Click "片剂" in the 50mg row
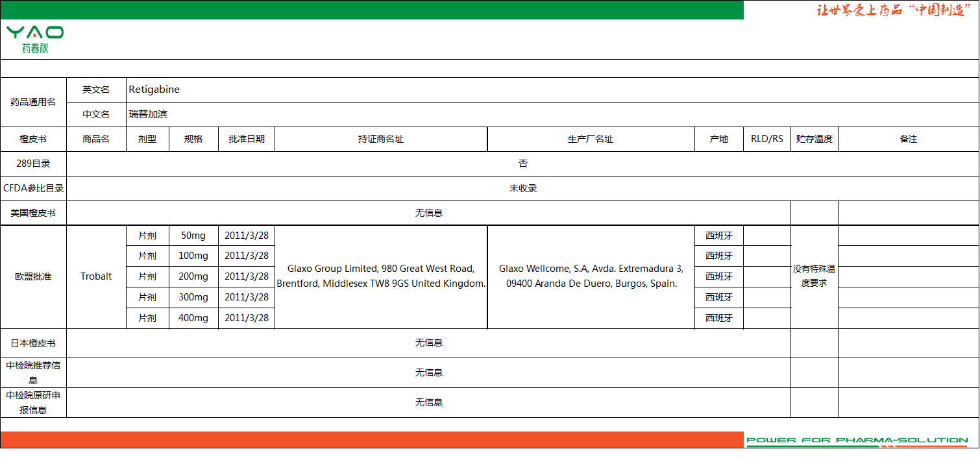Viewport: 980px width, 462px height. point(147,236)
